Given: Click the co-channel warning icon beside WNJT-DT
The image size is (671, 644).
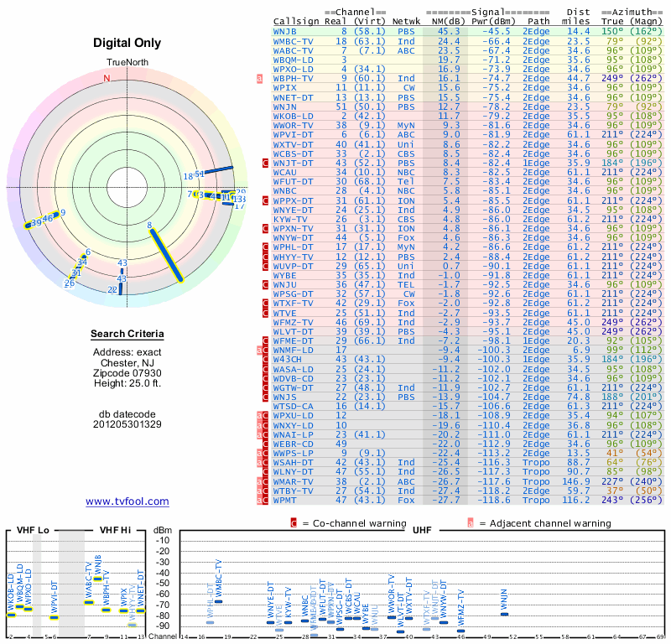Looking at the screenshot, I should point(266,163).
